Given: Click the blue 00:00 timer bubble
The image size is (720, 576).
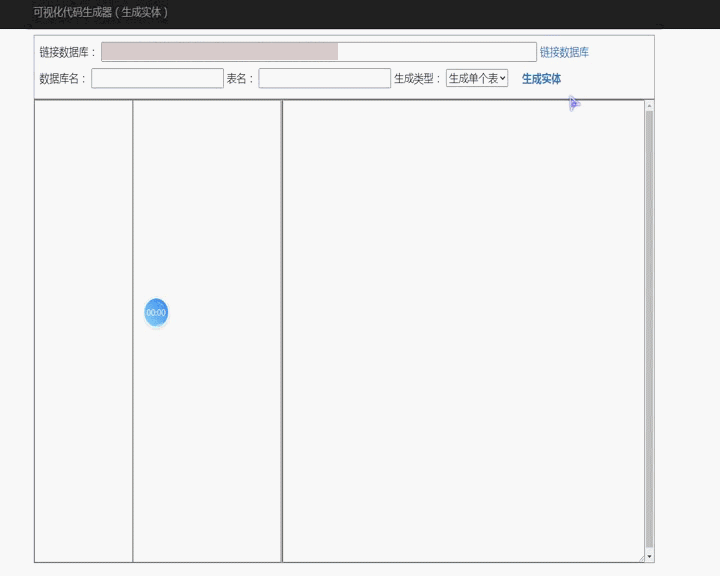Looking at the screenshot, I should (x=156, y=313).
